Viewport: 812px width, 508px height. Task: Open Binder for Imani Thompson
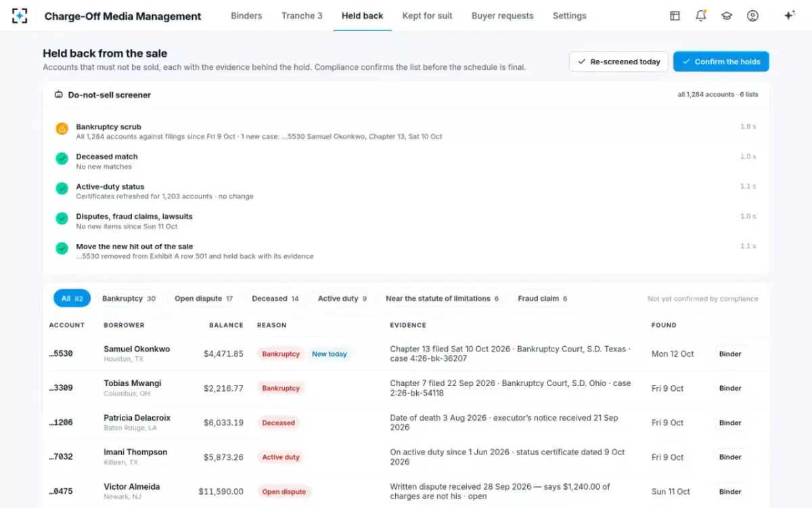(x=730, y=457)
